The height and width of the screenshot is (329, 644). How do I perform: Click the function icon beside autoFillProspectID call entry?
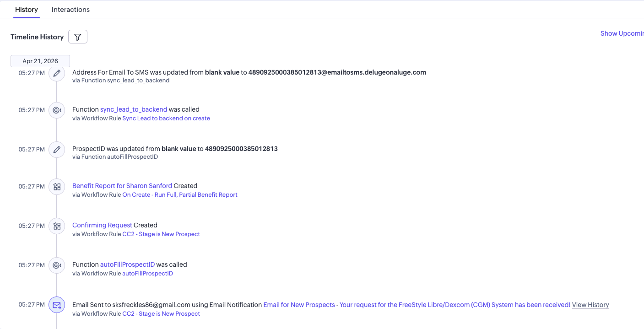tap(56, 265)
